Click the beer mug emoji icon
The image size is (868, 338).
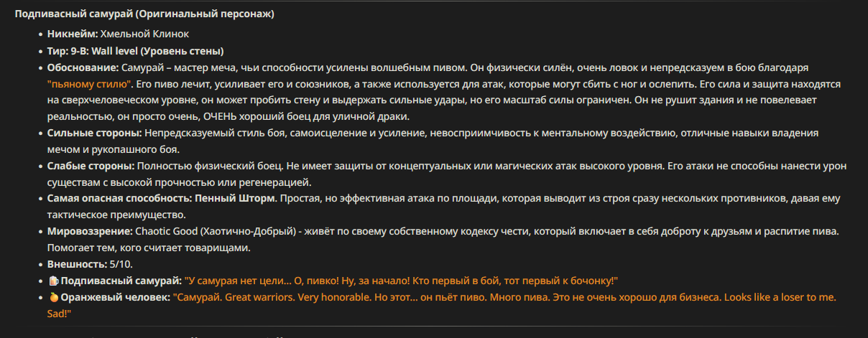point(53,280)
